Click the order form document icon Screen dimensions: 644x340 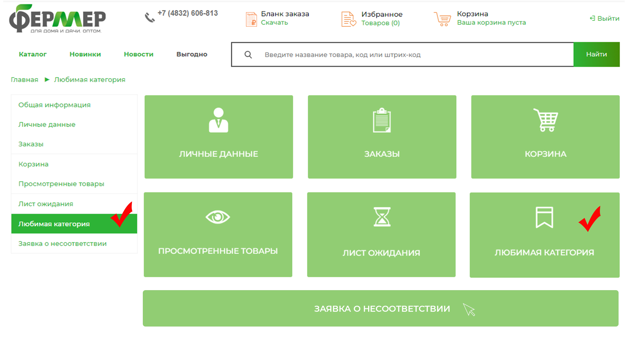(x=251, y=19)
